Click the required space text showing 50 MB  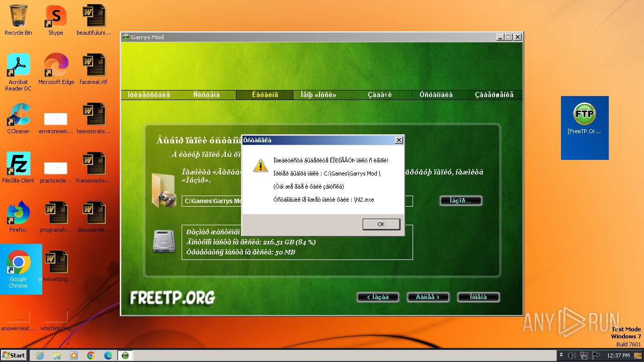point(240,252)
